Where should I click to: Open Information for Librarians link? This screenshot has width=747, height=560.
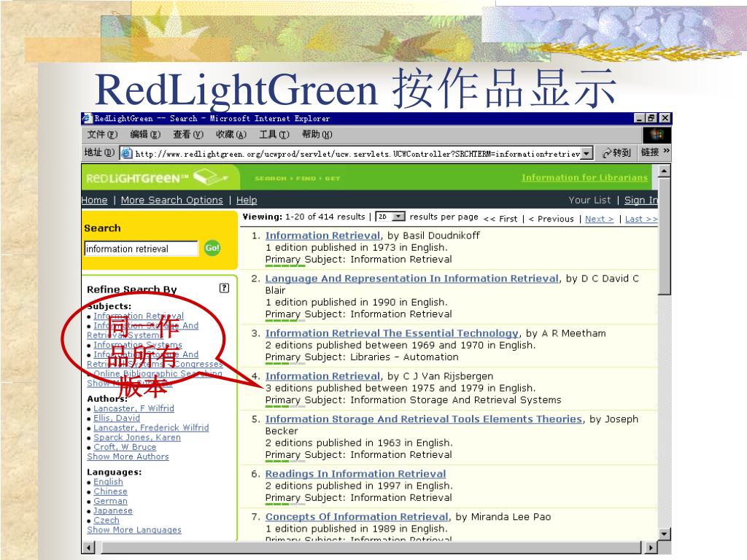584,177
